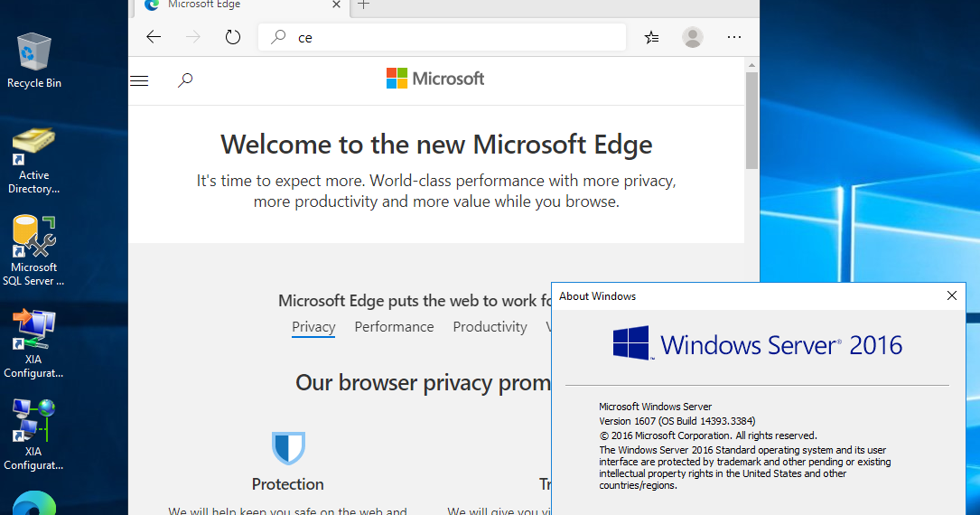980x515 pixels.
Task: Open Edge favorites star icon
Action: (651, 38)
